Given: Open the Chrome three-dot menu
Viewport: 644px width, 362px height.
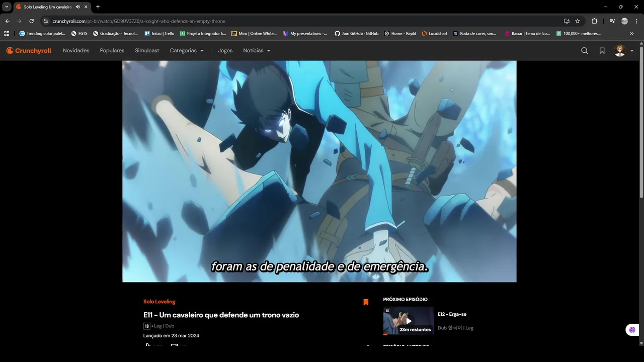Looking at the screenshot, I should 636,21.
